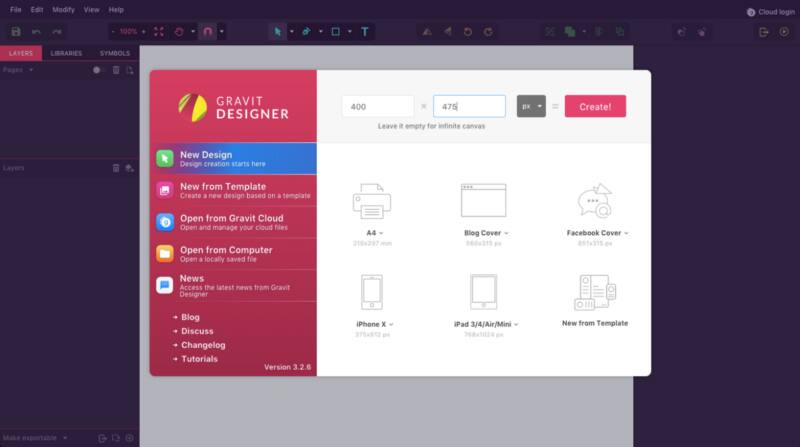
Task: Click the Export icon in the toolbar
Action: point(764,32)
